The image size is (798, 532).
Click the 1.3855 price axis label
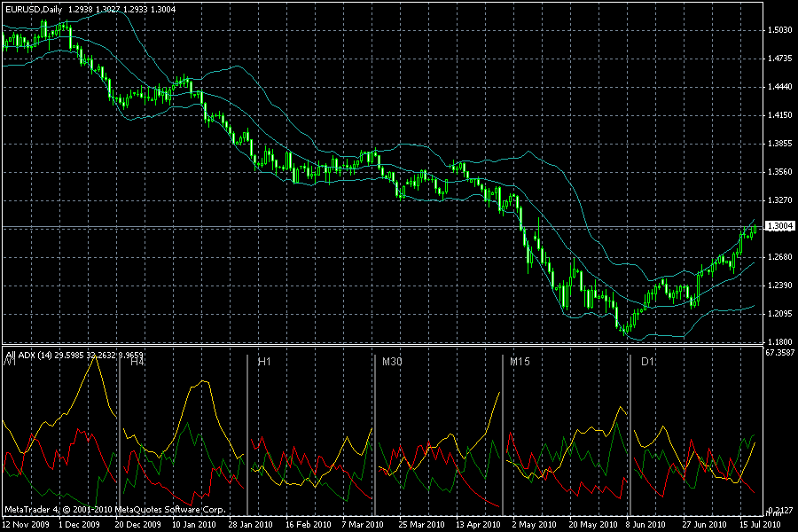point(779,144)
